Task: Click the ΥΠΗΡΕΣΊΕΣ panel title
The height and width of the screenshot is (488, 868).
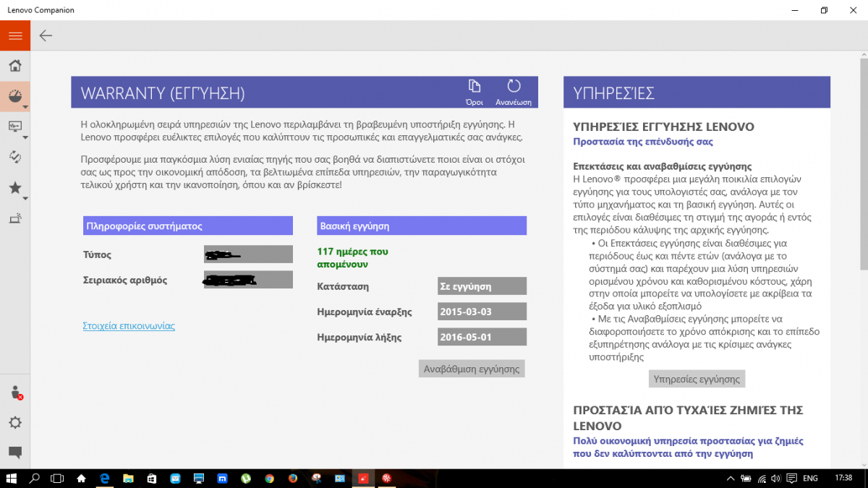Action: (x=613, y=93)
